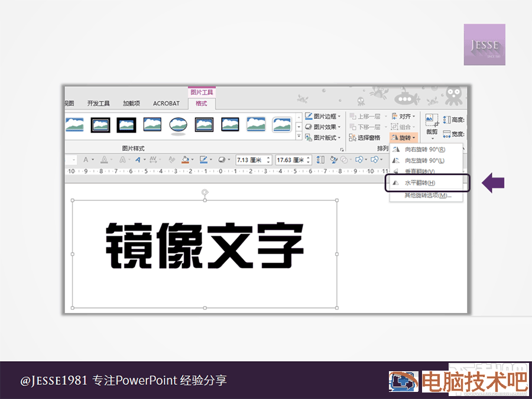Choose 向左旋转 90° from the menu
The image size is (532, 399).
[x=426, y=160]
